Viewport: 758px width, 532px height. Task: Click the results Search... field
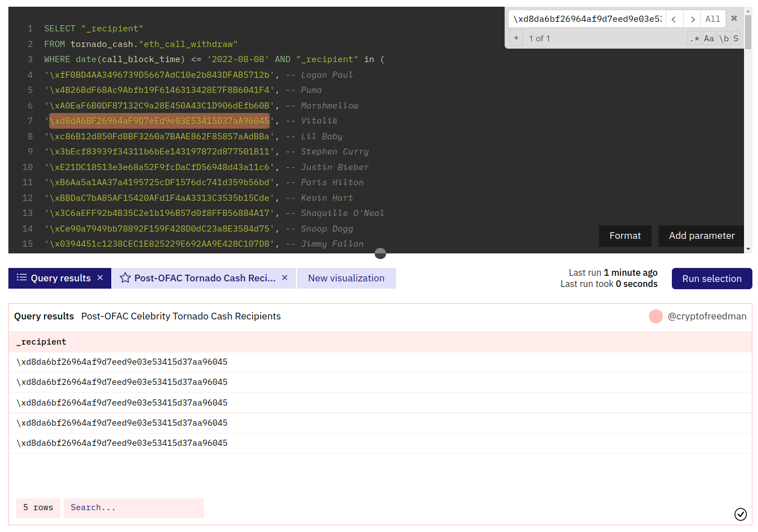[x=134, y=508]
